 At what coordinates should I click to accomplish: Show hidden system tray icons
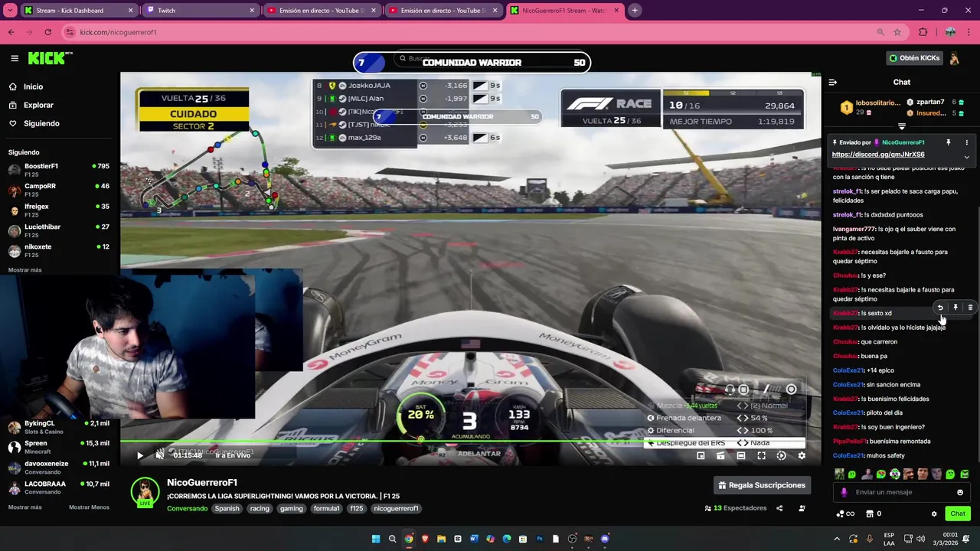[x=837, y=539]
